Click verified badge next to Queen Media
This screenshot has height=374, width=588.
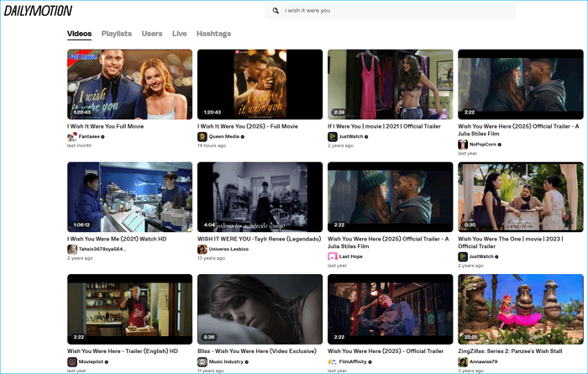coord(243,137)
